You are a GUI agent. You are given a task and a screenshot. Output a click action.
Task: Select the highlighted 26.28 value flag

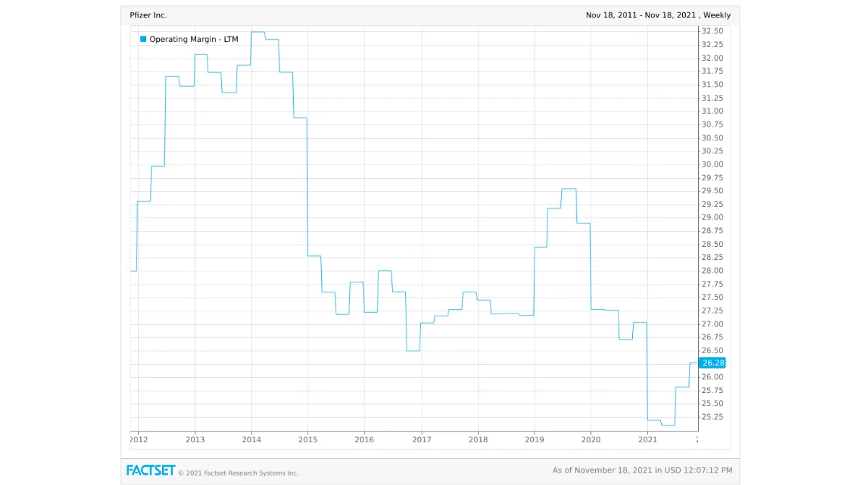pyautogui.click(x=712, y=363)
